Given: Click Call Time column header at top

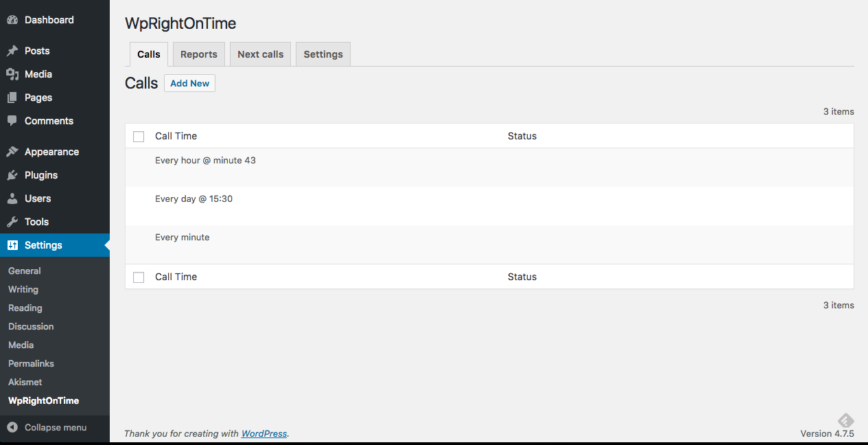Looking at the screenshot, I should coord(176,136).
